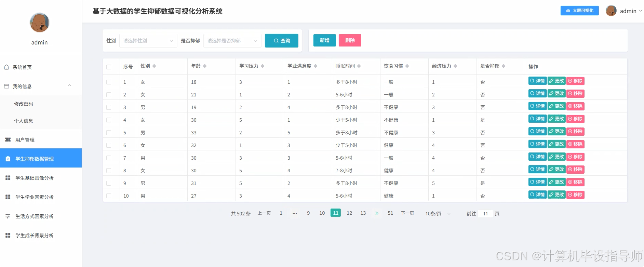
Task: Check the checkbox for row 5
Action: point(109,133)
